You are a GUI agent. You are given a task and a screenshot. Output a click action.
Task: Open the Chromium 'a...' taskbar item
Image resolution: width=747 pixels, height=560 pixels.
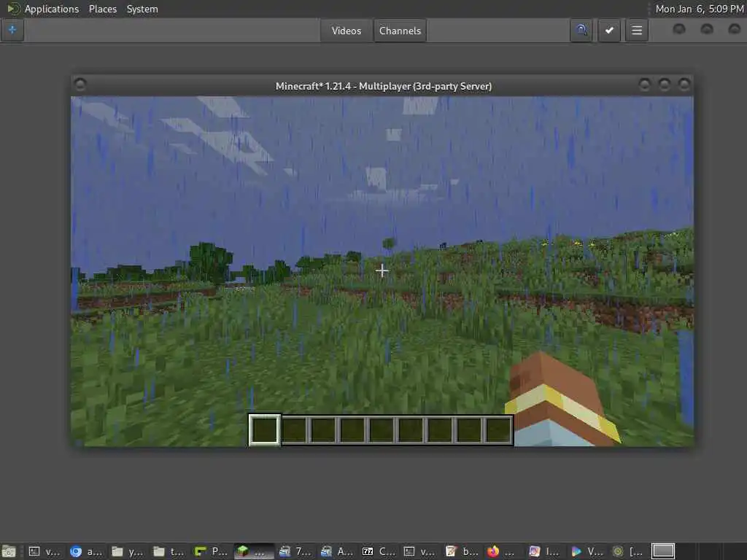pos(86,551)
